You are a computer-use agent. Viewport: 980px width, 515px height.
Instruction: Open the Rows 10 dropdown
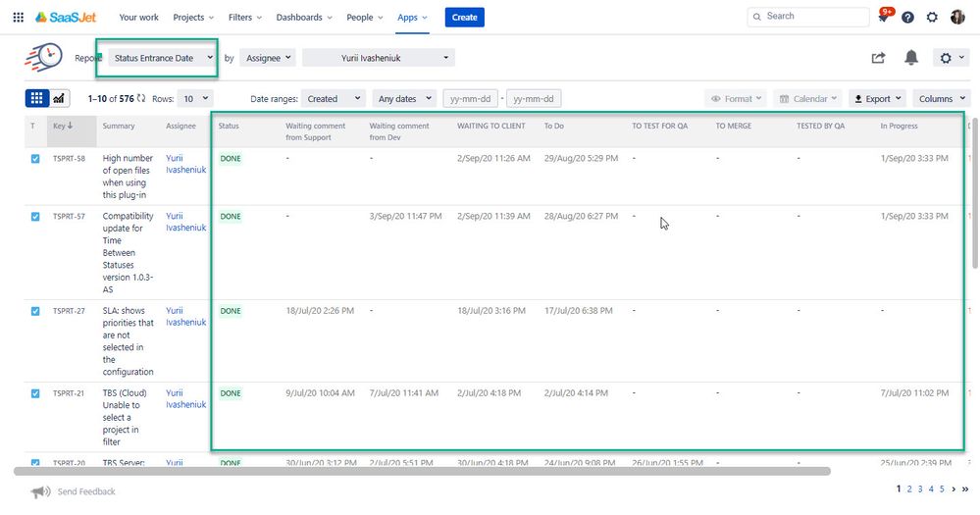[195, 98]
